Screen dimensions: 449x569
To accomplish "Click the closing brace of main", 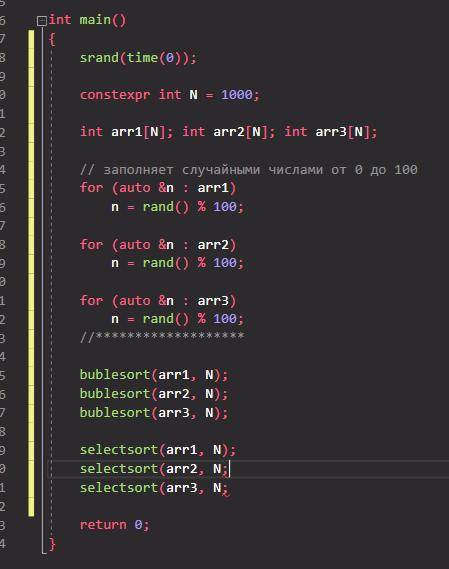I will coord(52,544).
